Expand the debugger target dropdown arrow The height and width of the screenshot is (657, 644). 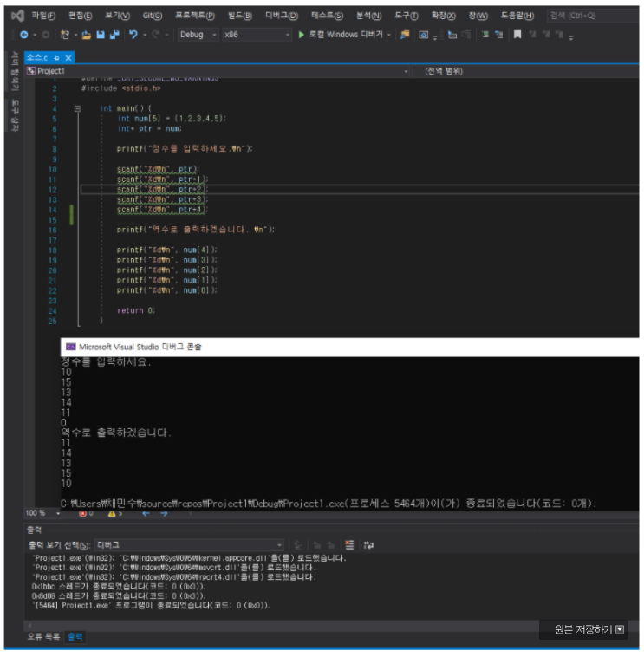pos(389,35)
